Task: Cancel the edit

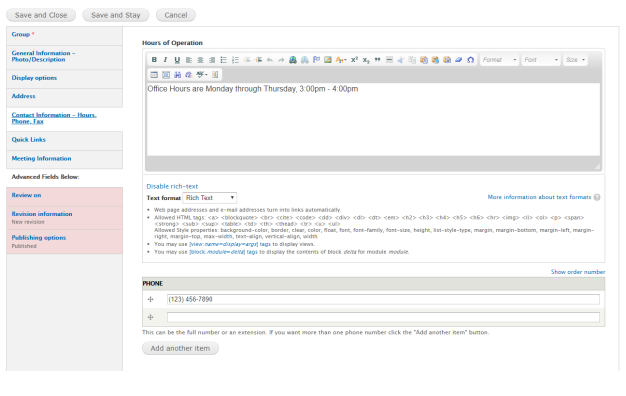Action: [176, 15]
